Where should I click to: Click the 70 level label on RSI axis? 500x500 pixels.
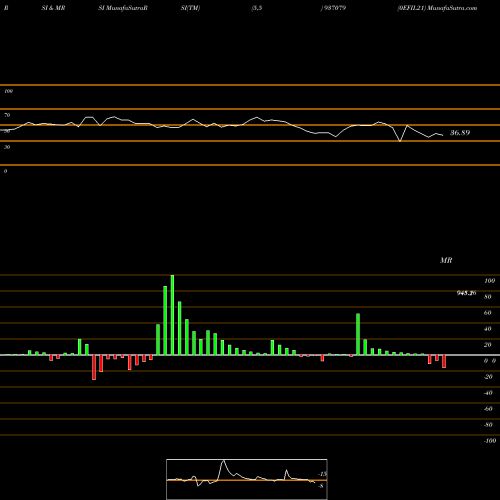coord(7,115)
